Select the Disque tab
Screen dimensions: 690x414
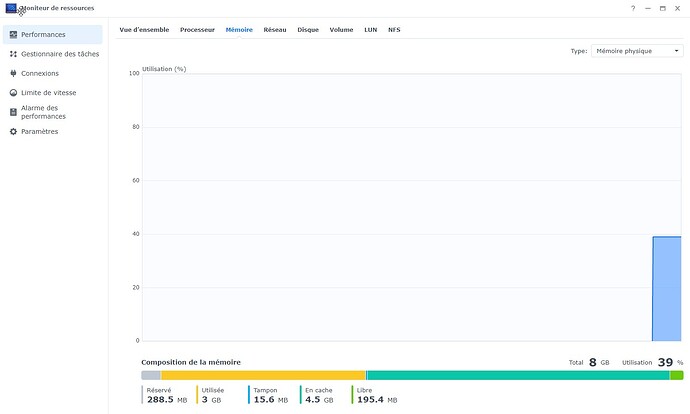click(308, 30)
